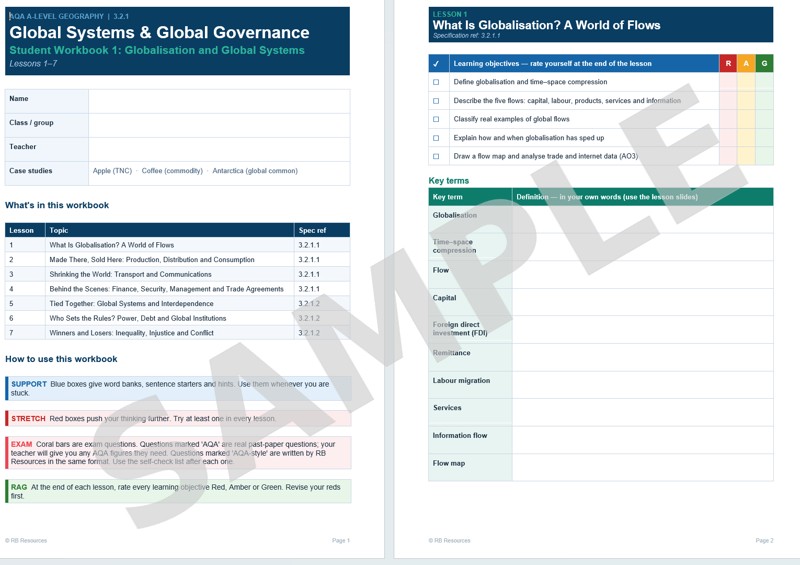Screen dimensions: 800x565
Task: Click the 'Services' key term
Action: [x=447, y=408]
